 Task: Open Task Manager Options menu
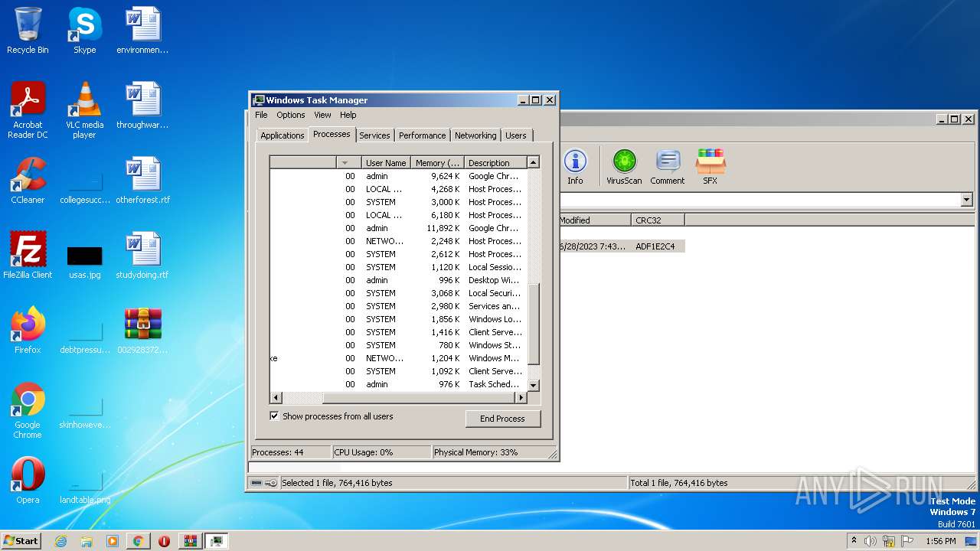tap(291, 115)
